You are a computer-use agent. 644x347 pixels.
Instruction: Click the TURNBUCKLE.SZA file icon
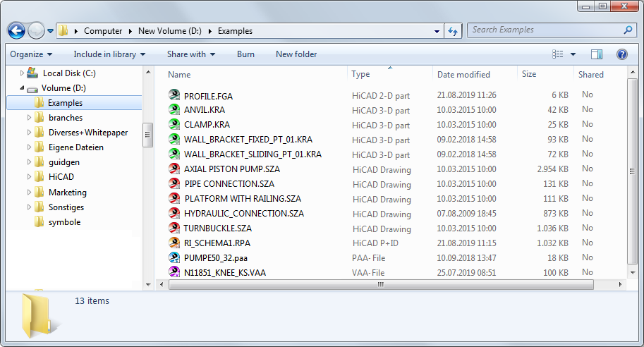(x=174, y=228)
